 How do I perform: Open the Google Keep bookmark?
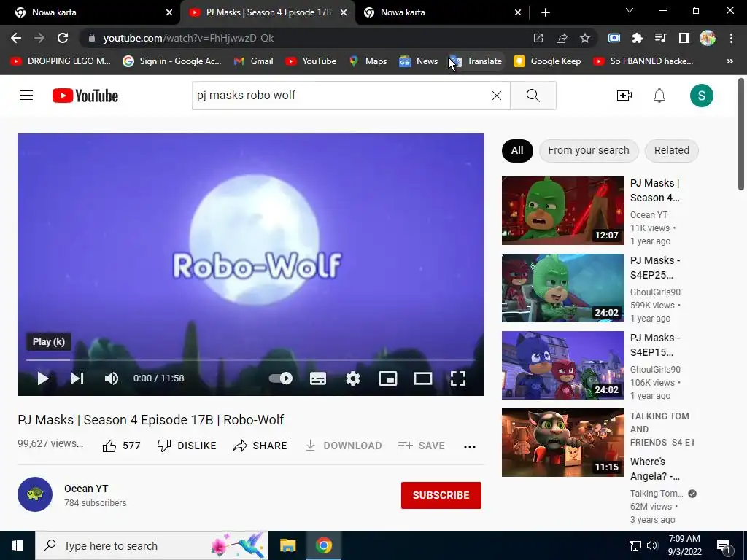[x=547, y=61]
